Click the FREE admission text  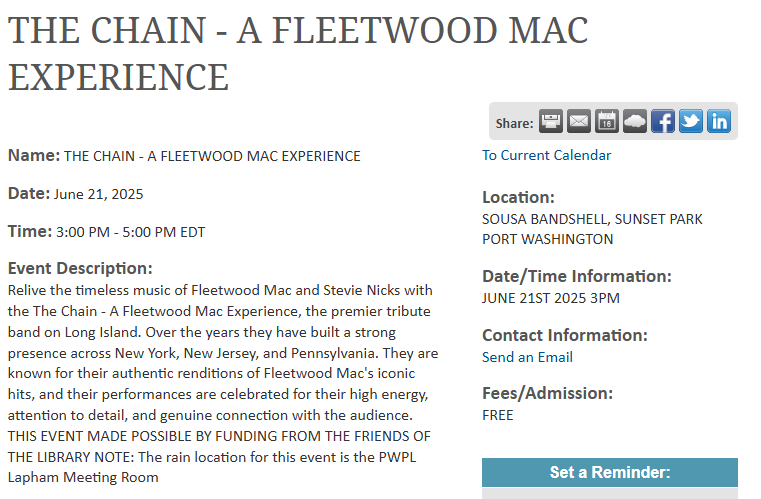[x=497, y=416]
